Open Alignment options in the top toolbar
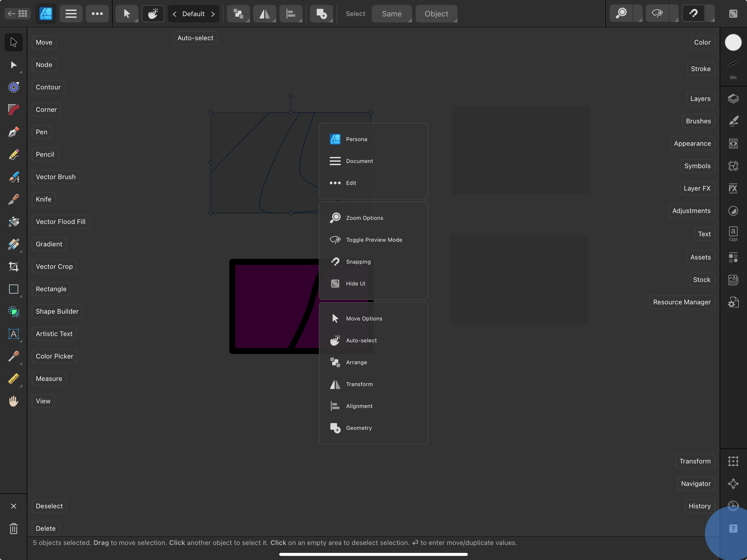The image size is (747, 560). tap(291, 14)
